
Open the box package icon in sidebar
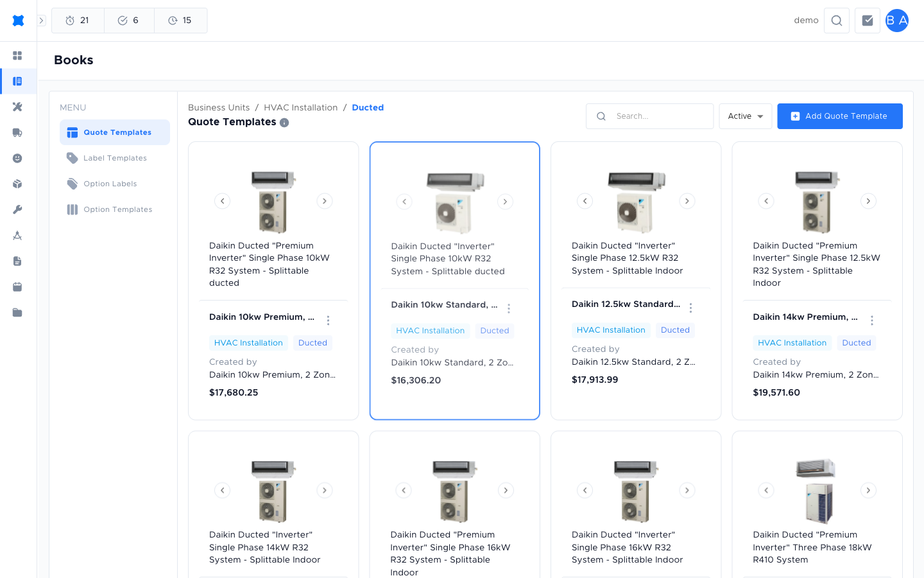pos(17,184)
